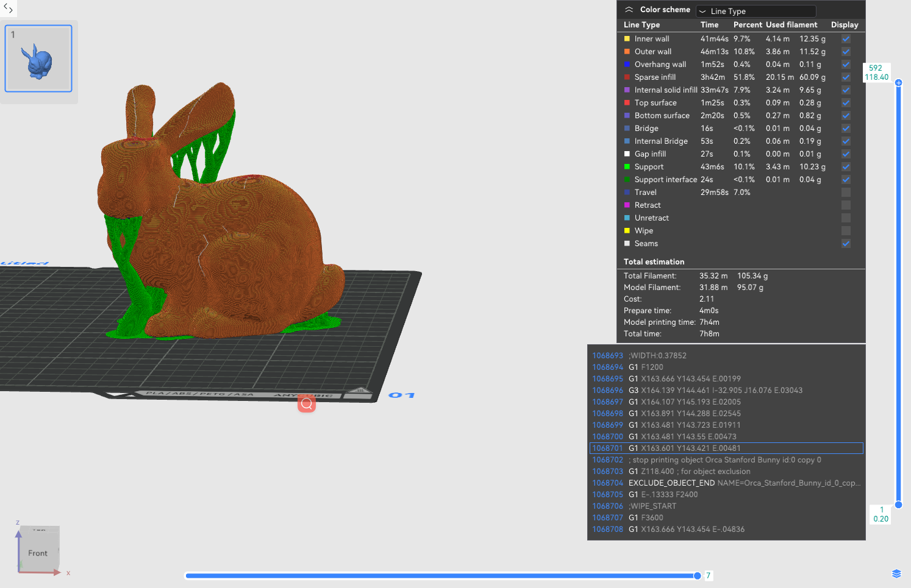Toggle Internal Bridge display checkbox
Image resolution: width=911 pixels, height=588 pixels.
click(x=846, y=141)
